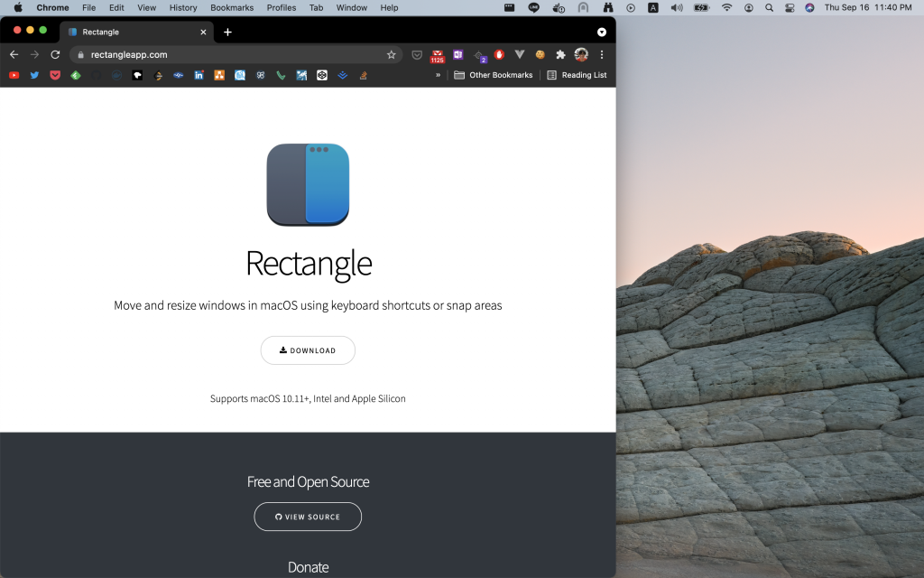Show hidden bookmarks with the » chevron
The height and width of the screenshot is (578, 924).
pyautogui.click(x=438, y=75)
